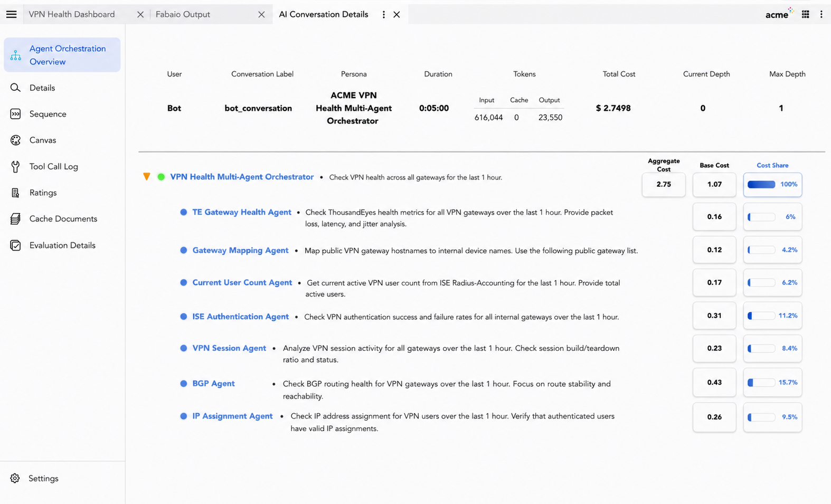Collapse the VPN Health Multi-Agent Orchestrator tree
The image size is (831, 504).
coord(147,177)
